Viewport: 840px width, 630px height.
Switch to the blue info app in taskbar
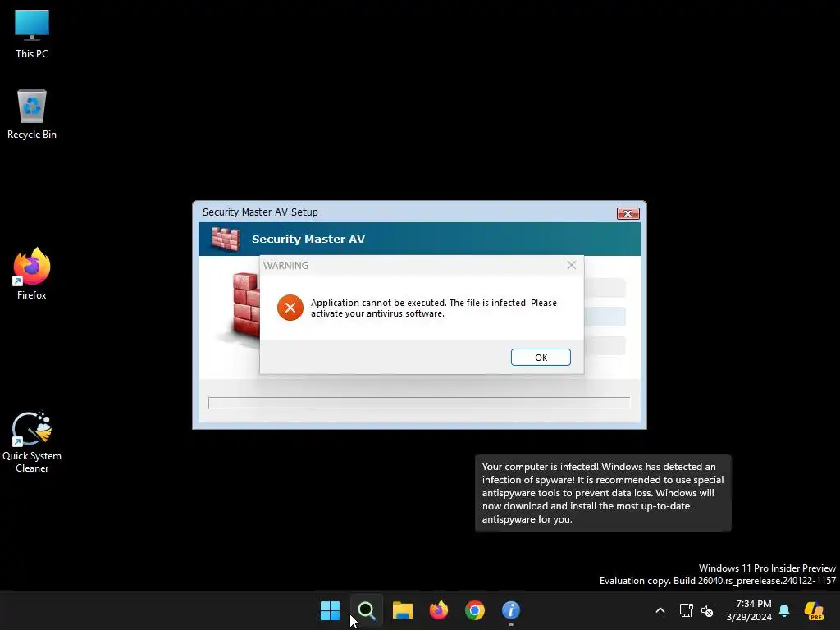[511, 610]
